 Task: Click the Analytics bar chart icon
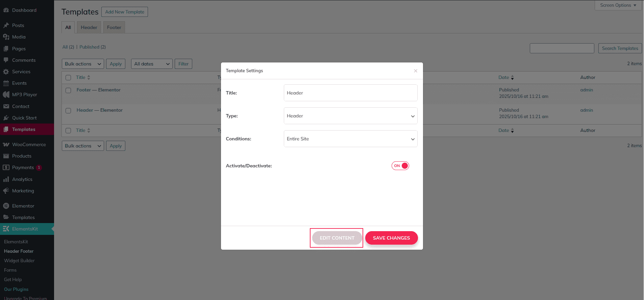coord(6,179)
